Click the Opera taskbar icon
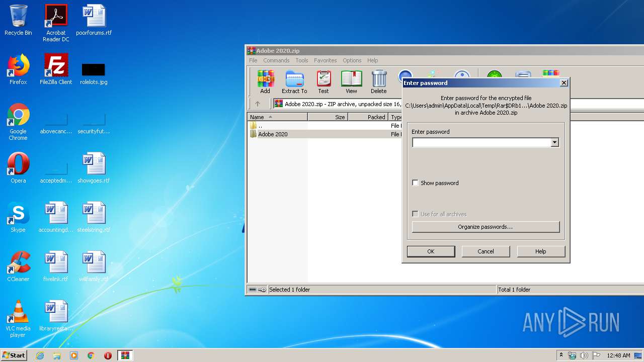Image resolution: width=644 pixels, height=362 pixels. coord(108,355)
